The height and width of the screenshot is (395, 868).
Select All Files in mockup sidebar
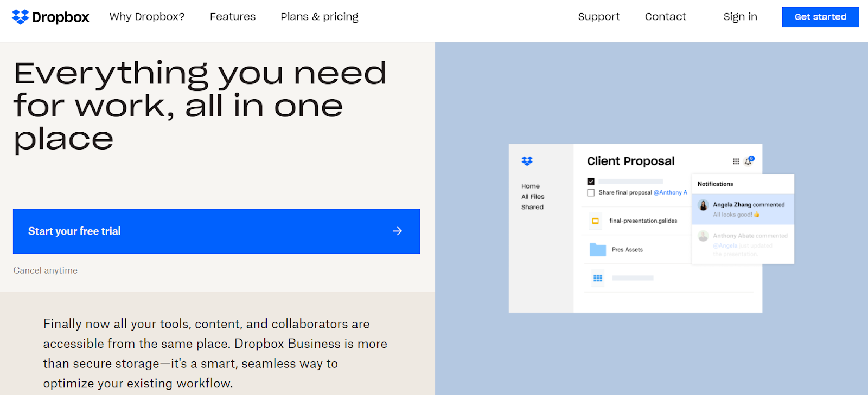[x=533, y=197]
